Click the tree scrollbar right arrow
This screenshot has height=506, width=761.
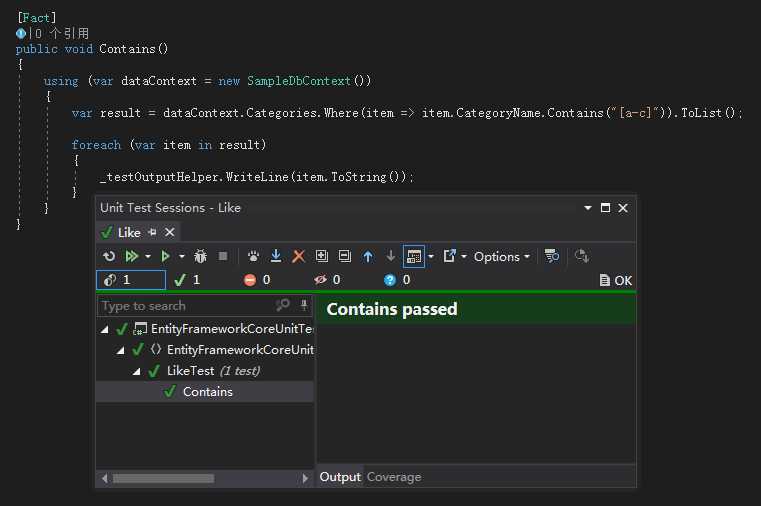click(305, 478)
